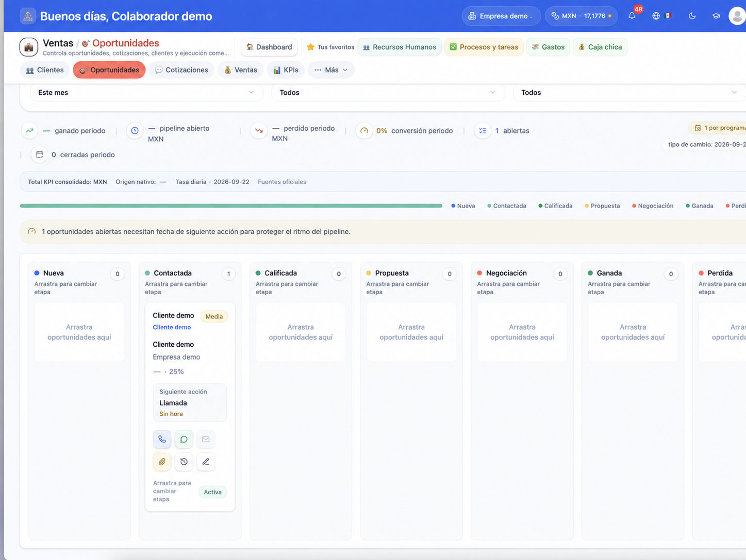
Task: Click the Fuentes oficiales link
Action: pyautogui.click(x=282, y=182)
